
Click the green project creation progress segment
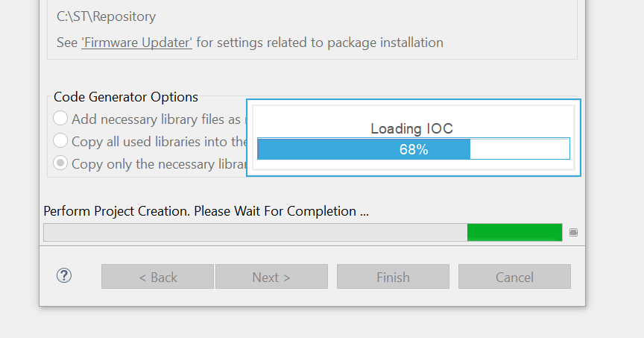[x=514, y=232]
